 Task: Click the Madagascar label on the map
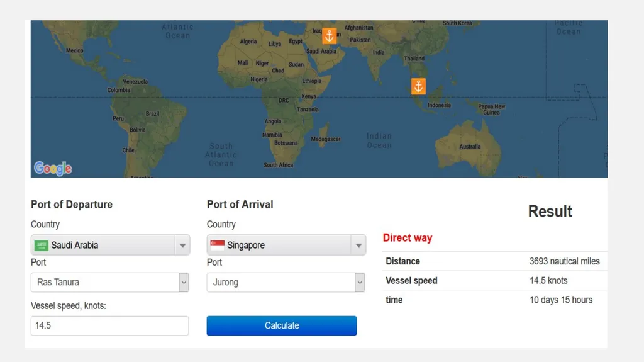point(326,139)
